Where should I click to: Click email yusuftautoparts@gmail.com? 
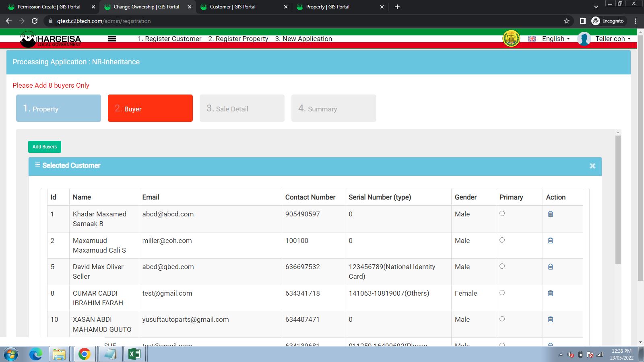pos(186,319)
